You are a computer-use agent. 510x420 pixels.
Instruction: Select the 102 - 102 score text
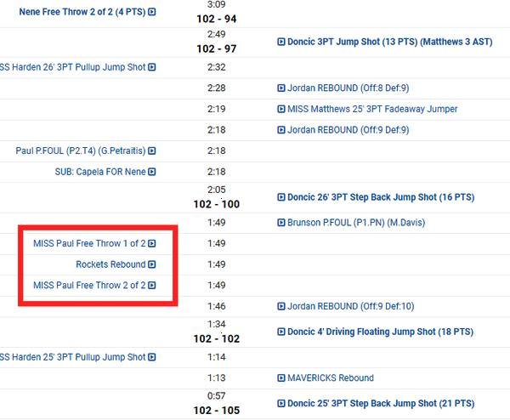tap(217, 339)
